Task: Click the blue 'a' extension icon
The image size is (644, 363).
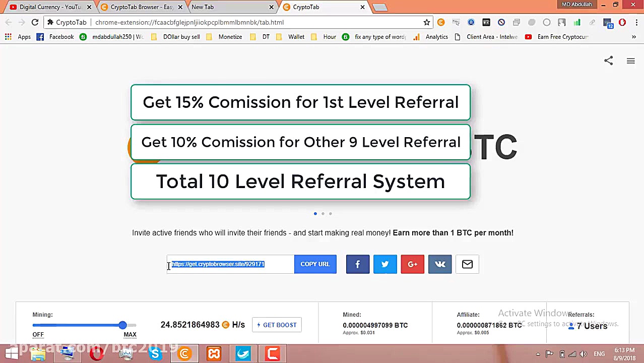Action: 471,22
